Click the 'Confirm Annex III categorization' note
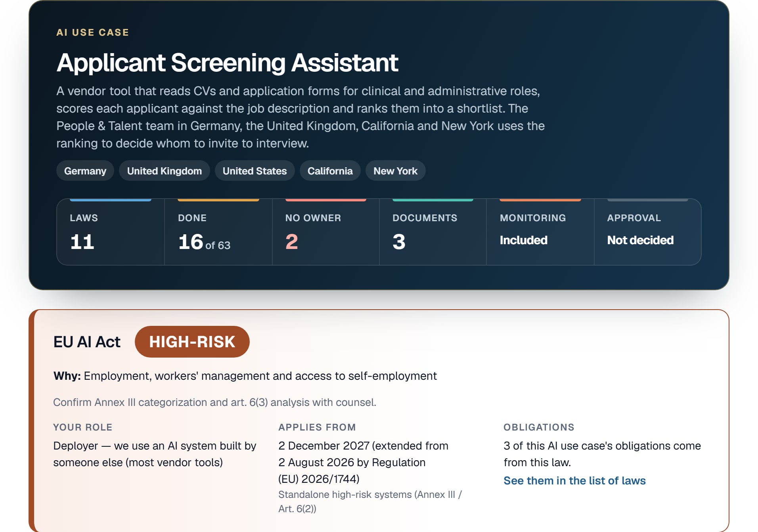The width and height of the screenshot is (758, 532). pyautogui.click(x=214, y=402)
